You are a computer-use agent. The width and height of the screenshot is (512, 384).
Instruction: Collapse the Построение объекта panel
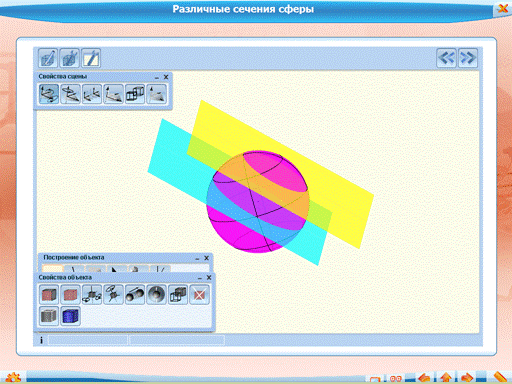[x=197, y=258]
